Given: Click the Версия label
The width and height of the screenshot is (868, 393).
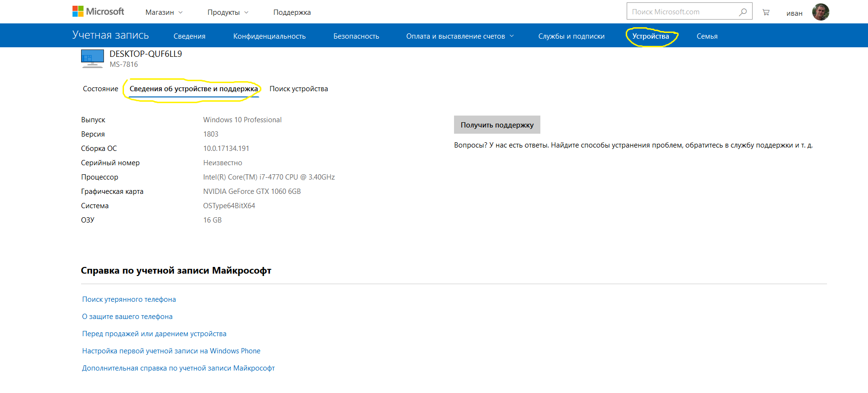Looking at the screenshot, I should click(93, 134).
